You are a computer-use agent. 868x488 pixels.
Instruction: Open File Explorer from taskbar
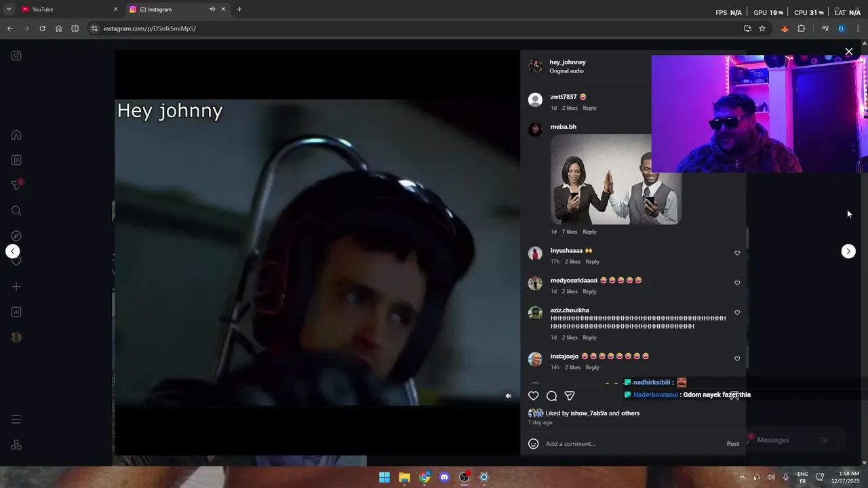pos(404,477)
